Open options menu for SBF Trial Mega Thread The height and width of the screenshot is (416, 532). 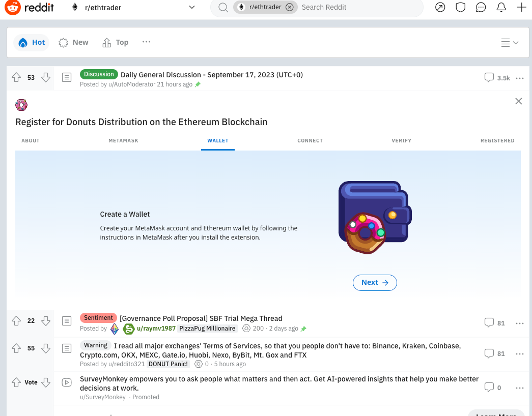pos(520,323)
